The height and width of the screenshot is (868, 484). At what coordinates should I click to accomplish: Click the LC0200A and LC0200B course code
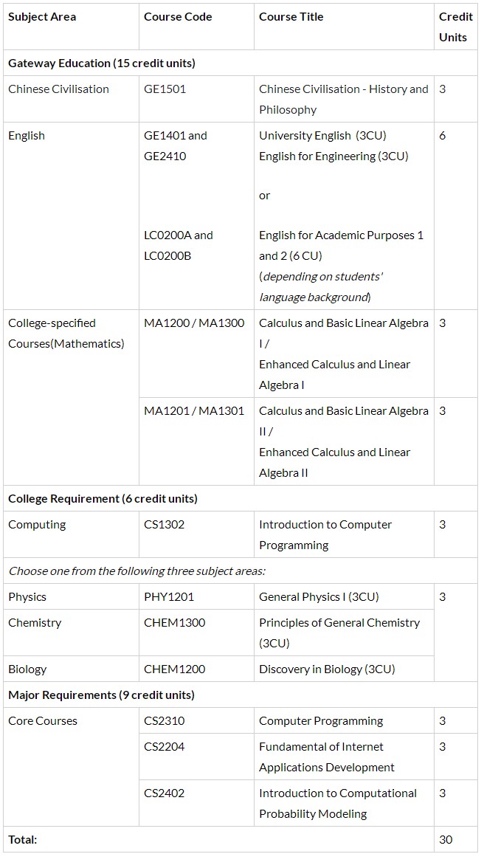pos(178,245)
